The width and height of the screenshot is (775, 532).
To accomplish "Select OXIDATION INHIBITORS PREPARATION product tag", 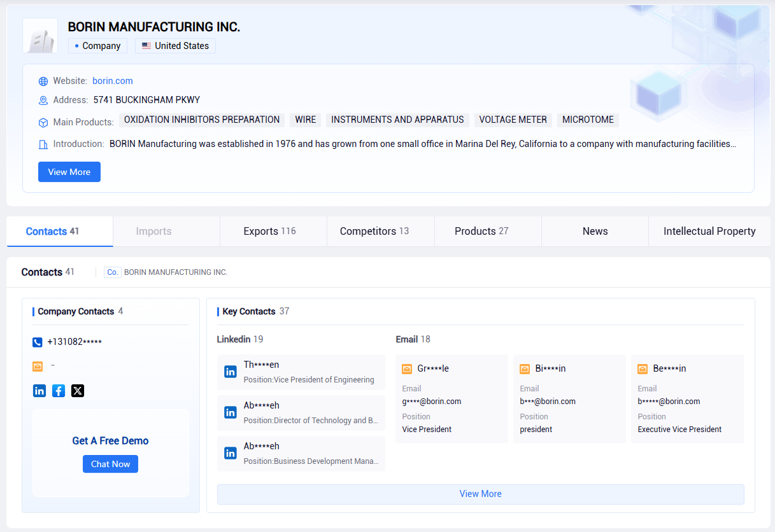I will pyautogui.click(x=202, y=120).
